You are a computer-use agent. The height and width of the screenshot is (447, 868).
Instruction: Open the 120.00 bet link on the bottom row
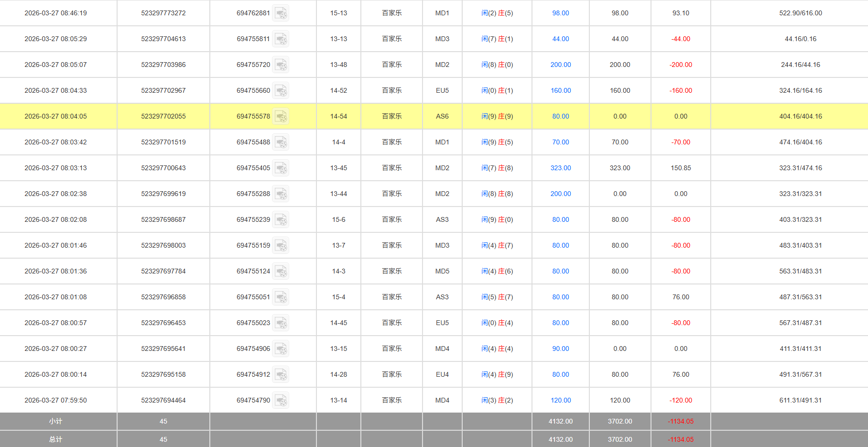[560, 400]
